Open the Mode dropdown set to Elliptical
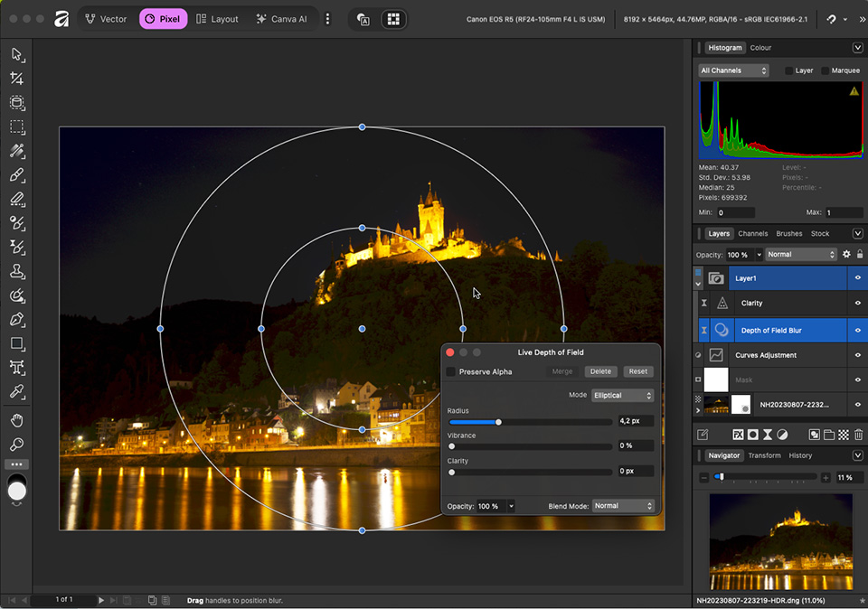The width and height of the screenshot is (868, 609). [x=622, y=395]
